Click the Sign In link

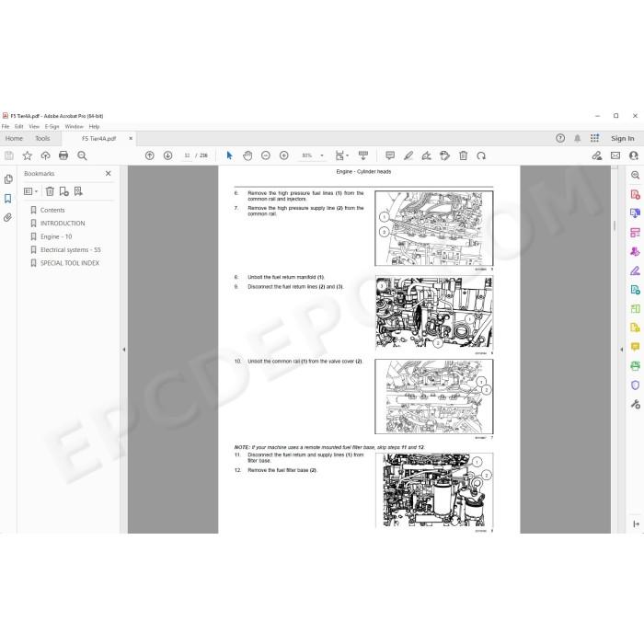622,138
